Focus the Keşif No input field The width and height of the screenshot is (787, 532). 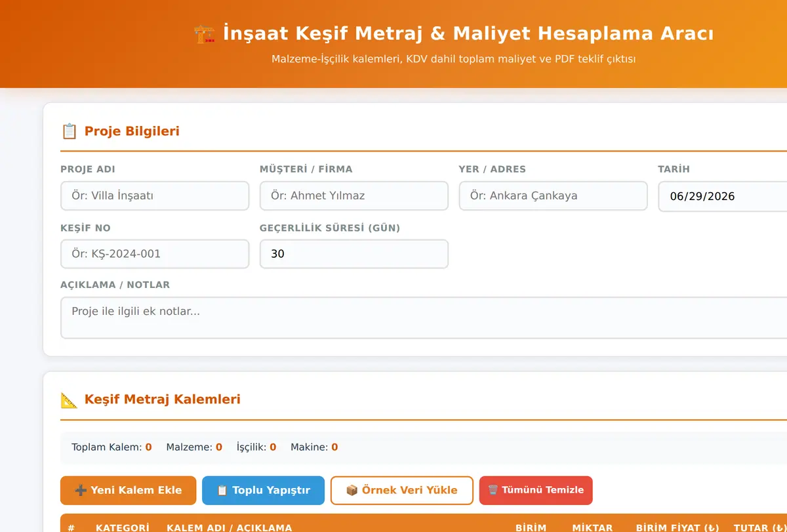[x=155, y=254]
